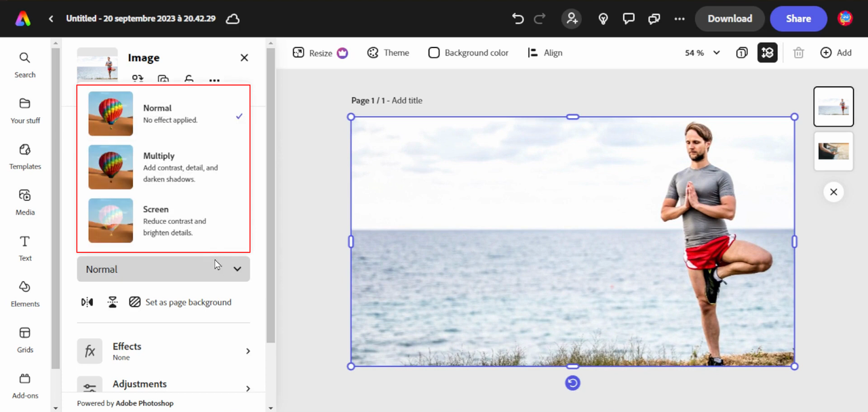Close the page thumbnails strip
This screenshot has width=868, height=412.
pyautogui.click(x=833, y=192)
